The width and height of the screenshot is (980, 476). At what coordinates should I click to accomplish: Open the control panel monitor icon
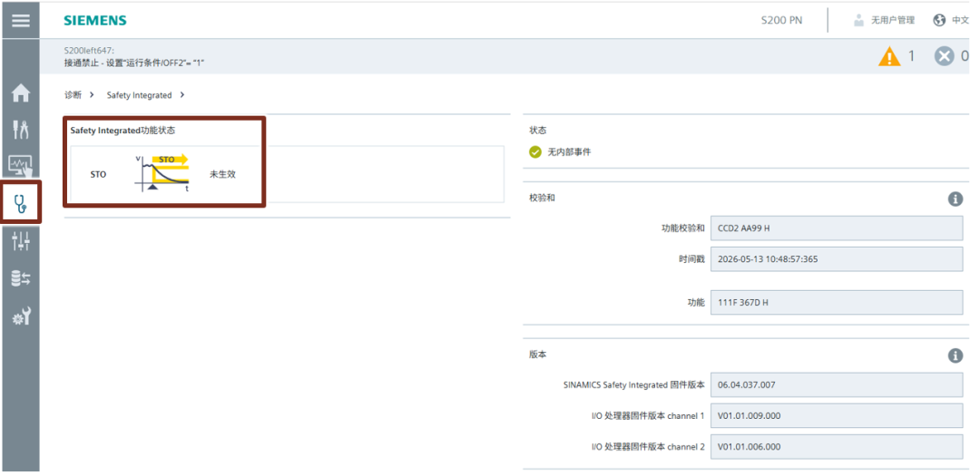(21, 167)
